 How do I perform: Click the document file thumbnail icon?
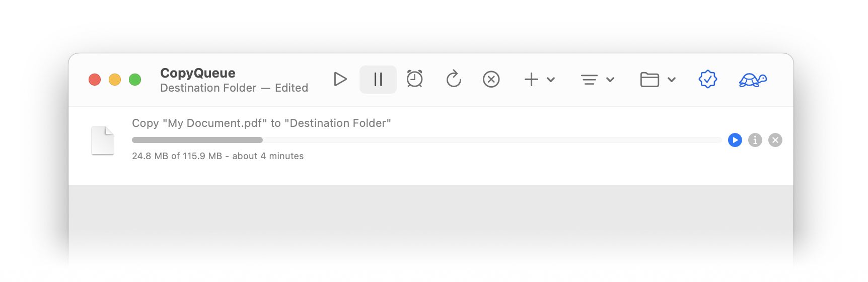pos(103,140)
